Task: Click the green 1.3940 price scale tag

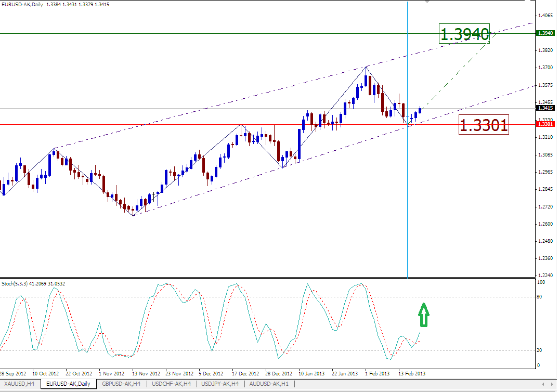Action: [x=544, y=33]
